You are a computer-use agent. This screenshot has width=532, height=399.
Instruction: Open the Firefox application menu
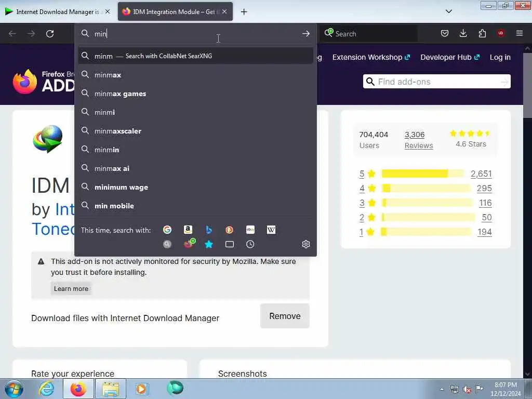520,33
